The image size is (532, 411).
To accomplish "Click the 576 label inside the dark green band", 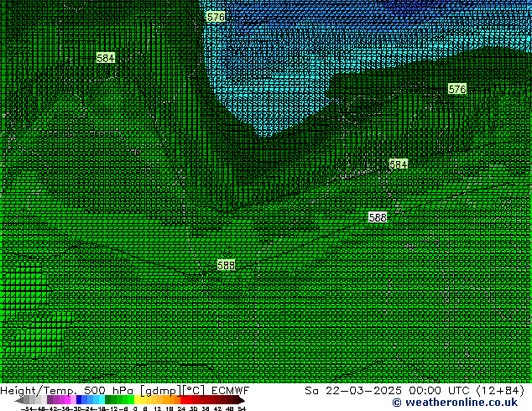I will coord(457,89).
